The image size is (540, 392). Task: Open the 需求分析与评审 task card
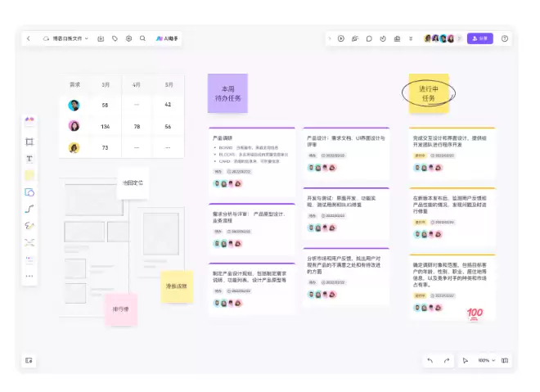tap(252, 229)
